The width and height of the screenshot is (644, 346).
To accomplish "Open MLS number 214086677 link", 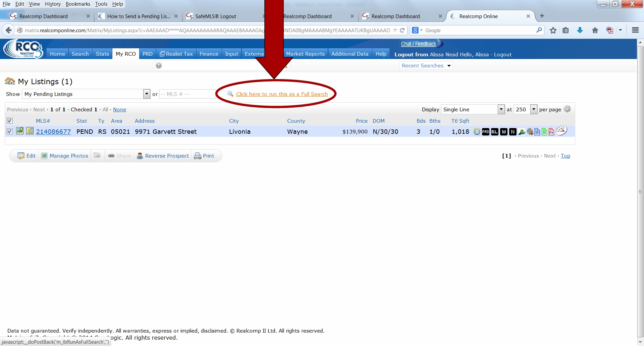I will [53, 132].
